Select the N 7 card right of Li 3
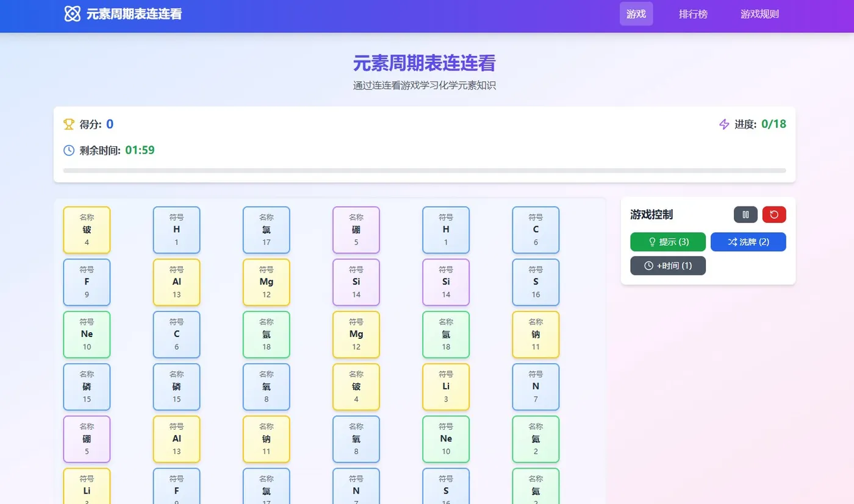Image resolution: width=854 pixels, height=504 pixels. [x=536, y=387]
